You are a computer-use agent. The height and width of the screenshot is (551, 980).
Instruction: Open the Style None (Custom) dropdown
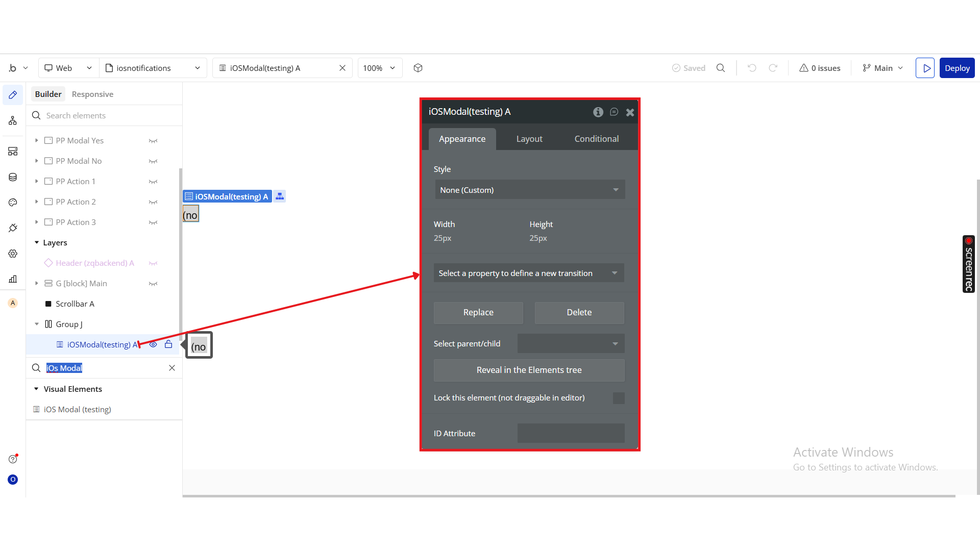530,190
